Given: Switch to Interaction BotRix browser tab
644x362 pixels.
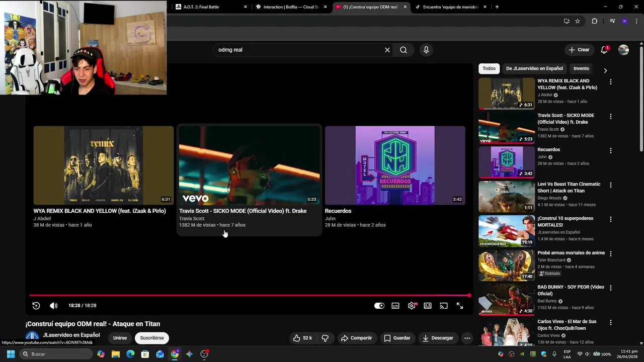Looking at the screenshot, I should (x=292, y=7).
